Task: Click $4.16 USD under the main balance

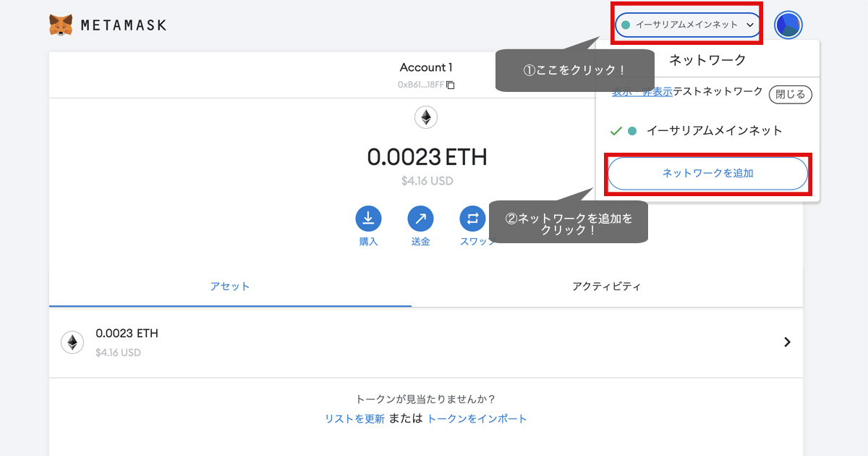Action: (427, 180)
